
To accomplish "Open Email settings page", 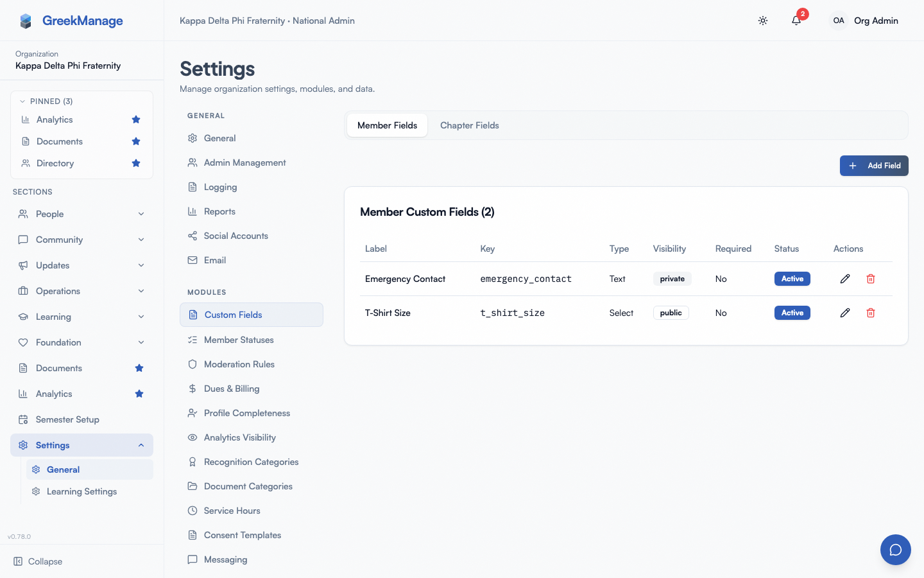I will [252, 260].
